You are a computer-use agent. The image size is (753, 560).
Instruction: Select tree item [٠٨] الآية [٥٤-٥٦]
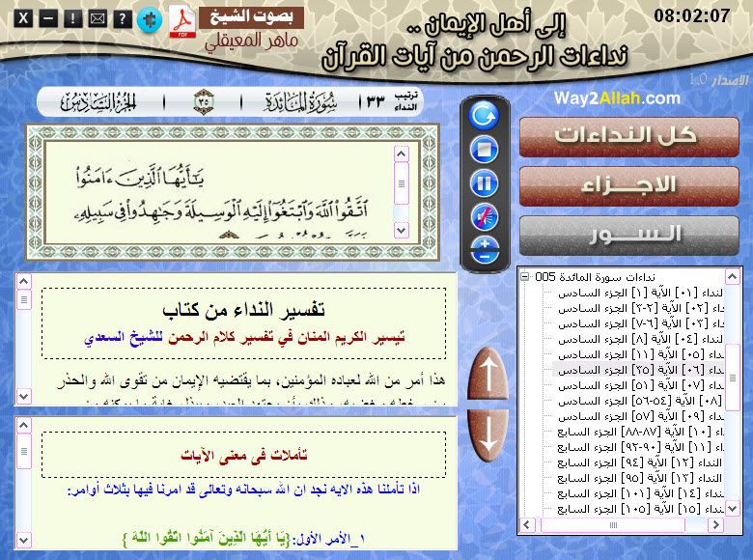coord(640,401)
